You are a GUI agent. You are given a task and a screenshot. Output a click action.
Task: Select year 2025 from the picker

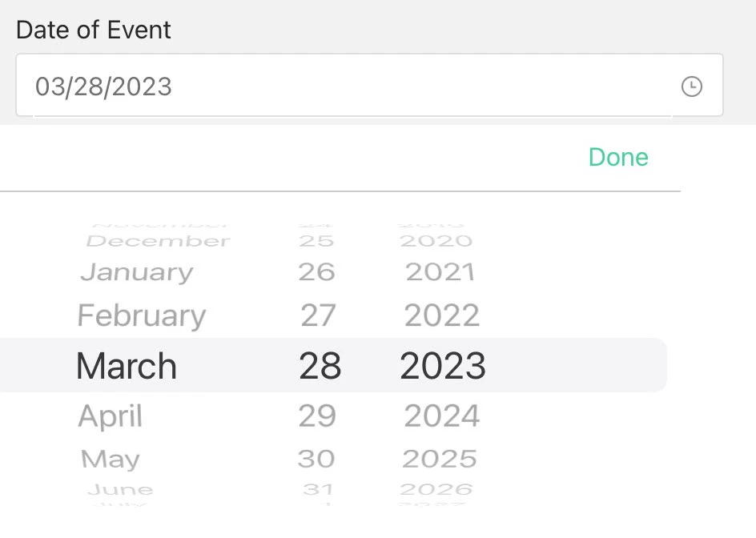(440, 459)
